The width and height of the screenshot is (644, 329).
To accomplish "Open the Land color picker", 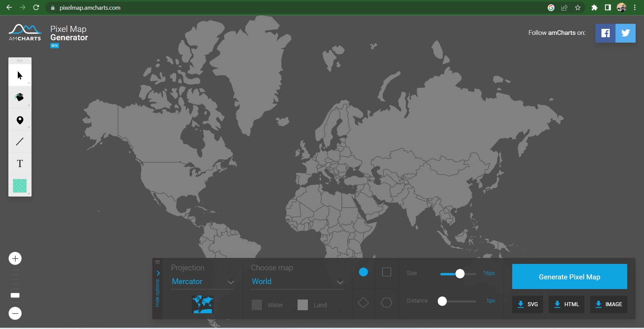I will (x=303, y=305).
